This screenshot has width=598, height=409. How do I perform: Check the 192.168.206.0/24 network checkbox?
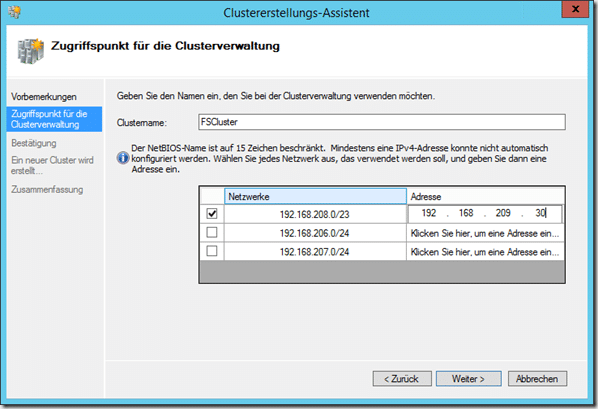point(212,232)
